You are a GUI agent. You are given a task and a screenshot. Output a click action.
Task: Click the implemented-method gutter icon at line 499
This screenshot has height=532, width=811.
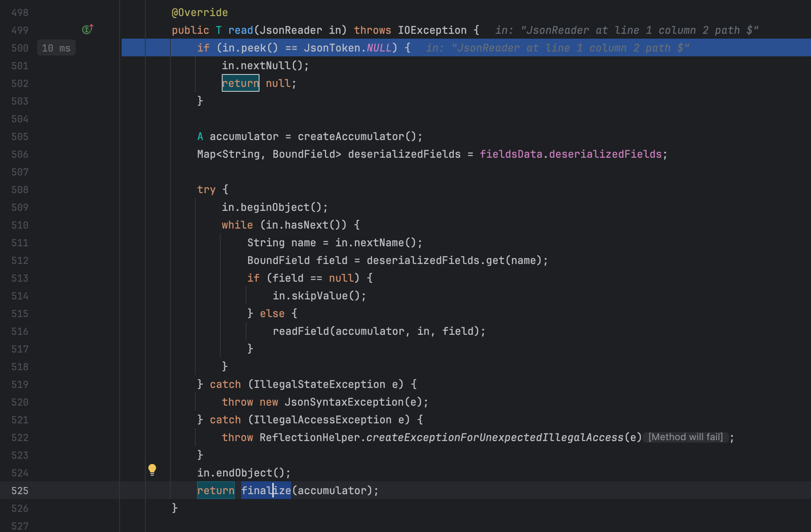click(87, 29)
